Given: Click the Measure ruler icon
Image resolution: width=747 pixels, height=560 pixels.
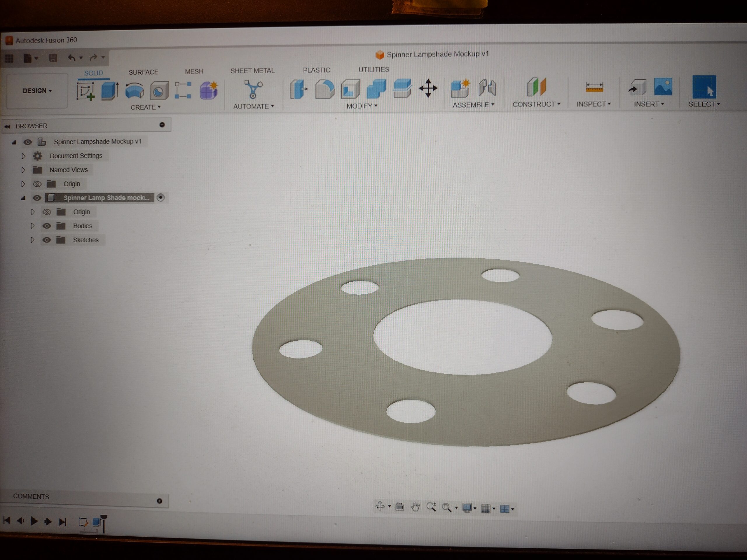Looking at the screenshot, I should (594, 87).
